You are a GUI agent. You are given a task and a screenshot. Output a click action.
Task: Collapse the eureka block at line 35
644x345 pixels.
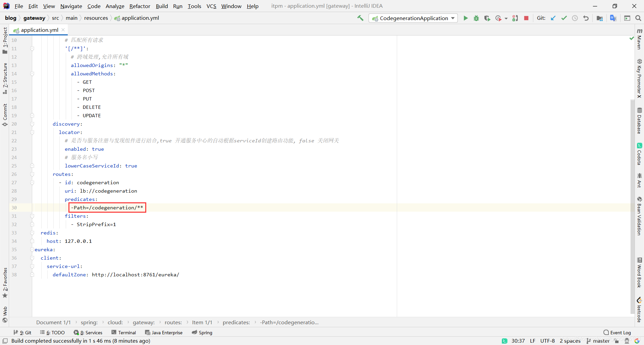[x=32, y=250]
